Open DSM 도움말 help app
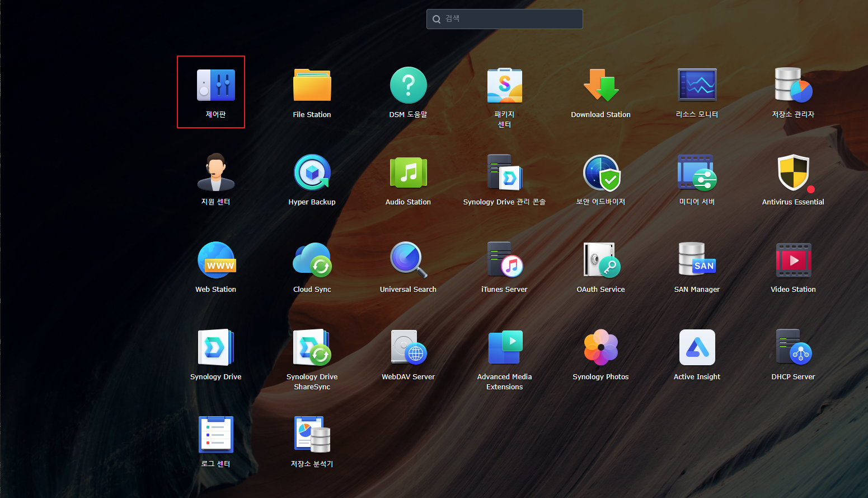Image resolution: width=868 pixels, height=498 pixels. 409,85
